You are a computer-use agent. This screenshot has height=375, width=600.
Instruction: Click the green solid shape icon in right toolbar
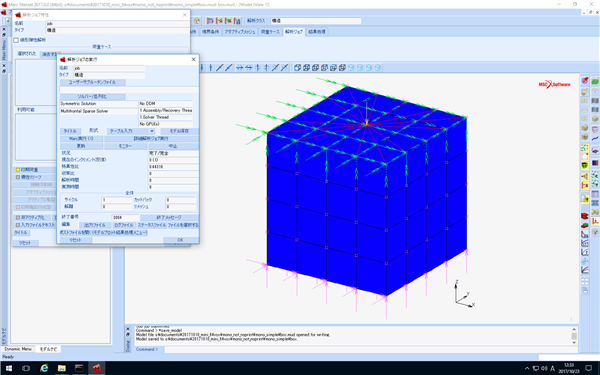[x=595, y=81]
